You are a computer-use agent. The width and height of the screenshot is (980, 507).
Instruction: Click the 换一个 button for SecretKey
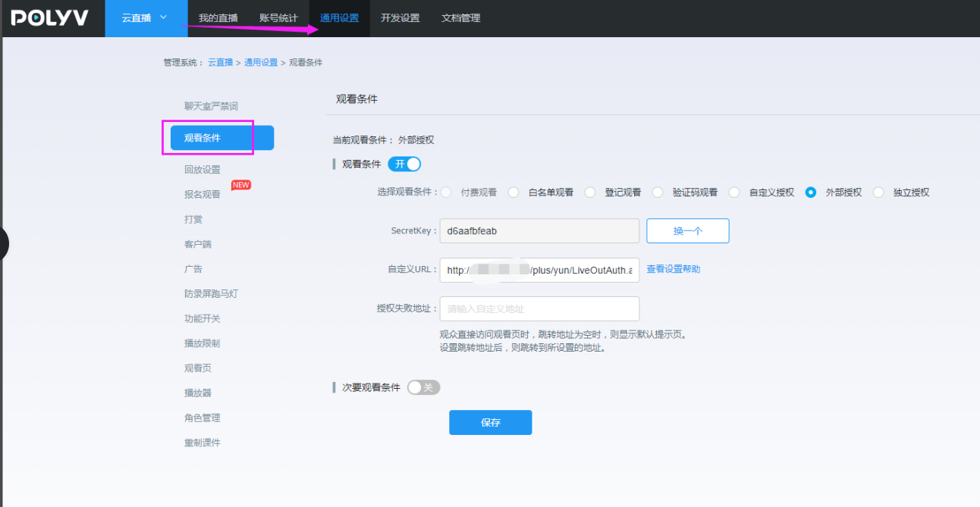[x=687, y=231]
